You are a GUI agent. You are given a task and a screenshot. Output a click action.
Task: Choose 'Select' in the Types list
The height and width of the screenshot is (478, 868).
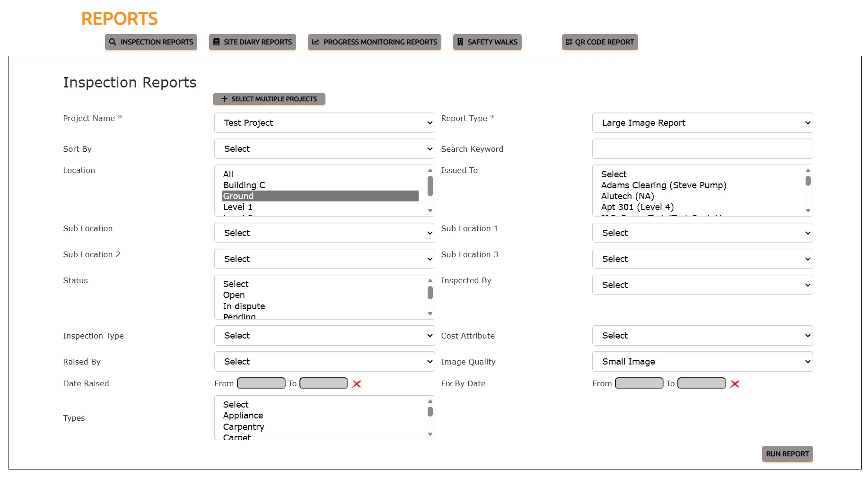[320, 405]
